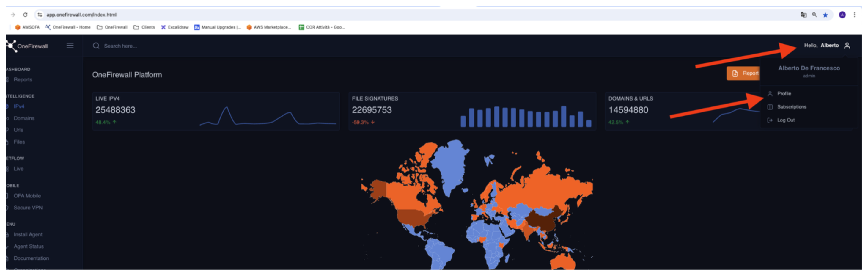The width and height of the screenshot is (868, 276).
Task: Click the translate page icon
Action: point(803,15)
